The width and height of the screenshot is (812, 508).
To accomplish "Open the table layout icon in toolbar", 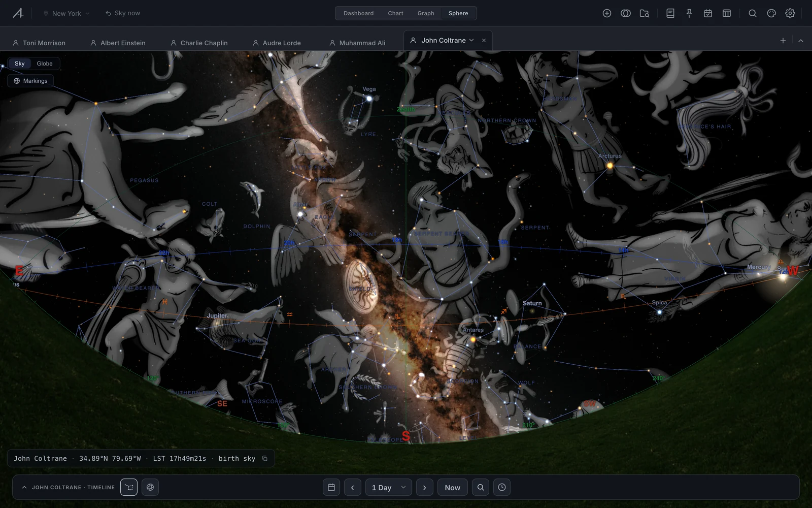I will [x=727, y=13].
